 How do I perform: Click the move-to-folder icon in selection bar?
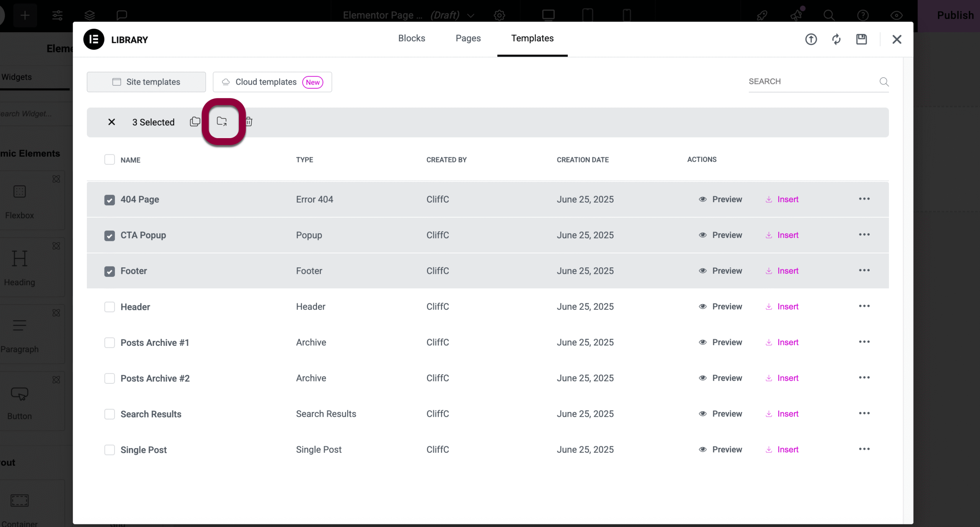(x=222, y=122)
